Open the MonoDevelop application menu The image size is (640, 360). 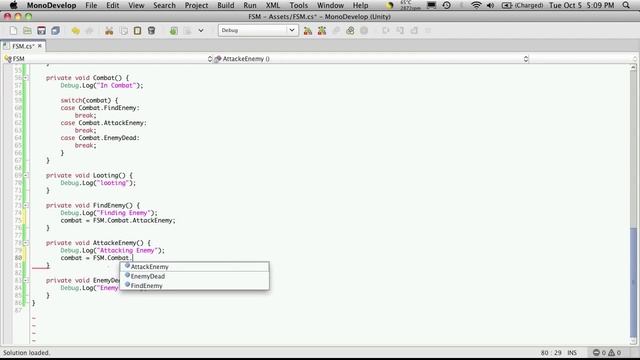point(51,5)
